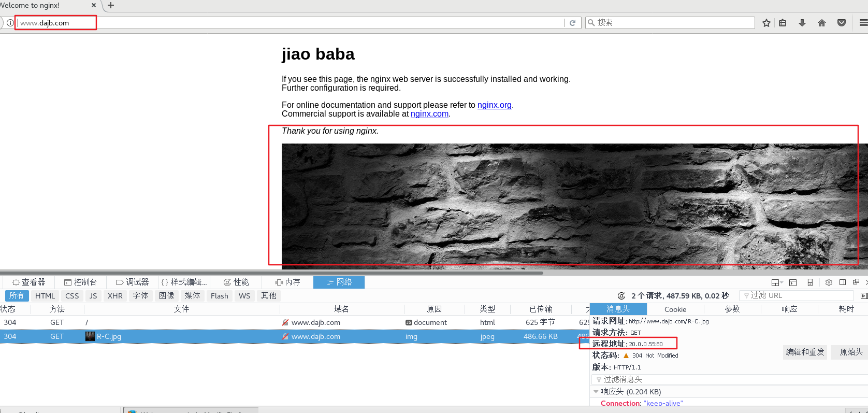Screen dimensions: 868x413
Task: Toggle the network details pane icon
Action: point(863,296)
